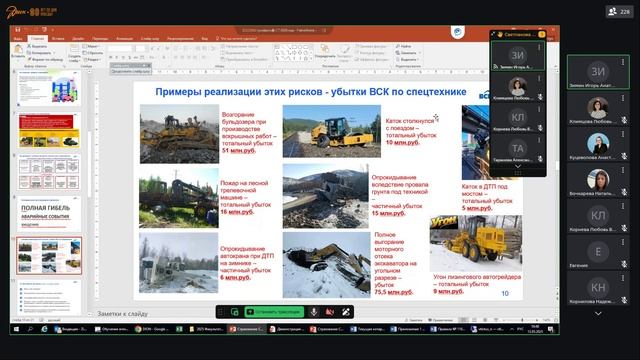This screenshot has width=640, height=360.
Task: Open the Layout (Макет) dropdown
Action: tap(92, 46)
